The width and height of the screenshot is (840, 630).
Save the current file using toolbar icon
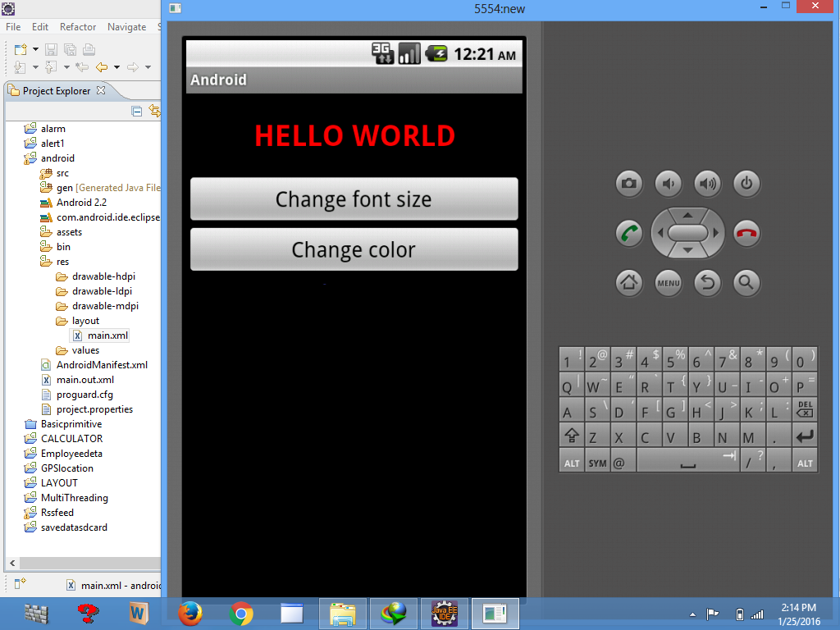(51, 49)
